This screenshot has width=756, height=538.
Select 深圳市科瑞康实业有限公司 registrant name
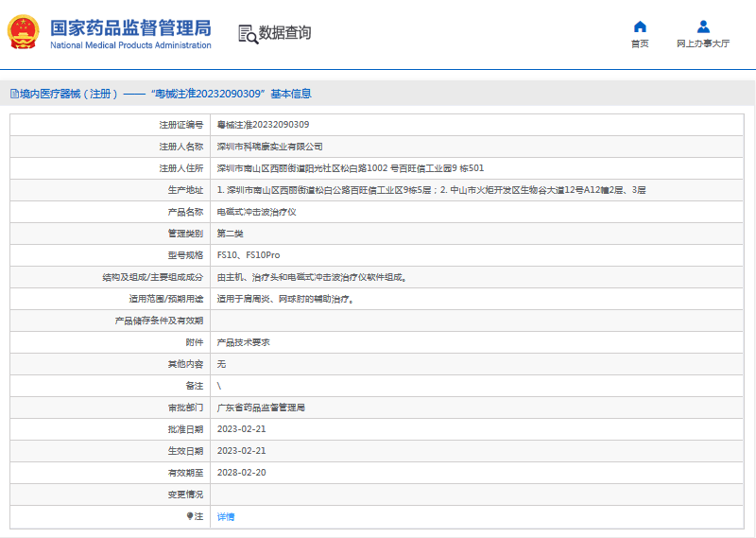pos(269,147)
